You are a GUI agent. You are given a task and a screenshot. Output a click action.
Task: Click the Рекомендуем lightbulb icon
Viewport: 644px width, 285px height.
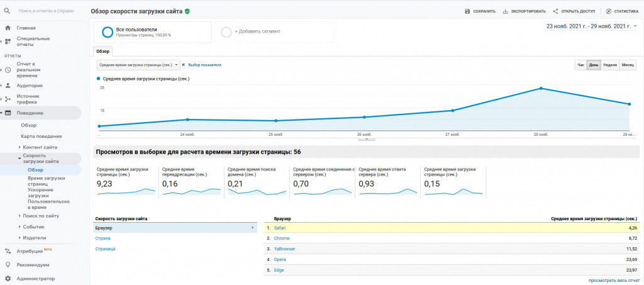pyautogui.click(x=8, y=265)
